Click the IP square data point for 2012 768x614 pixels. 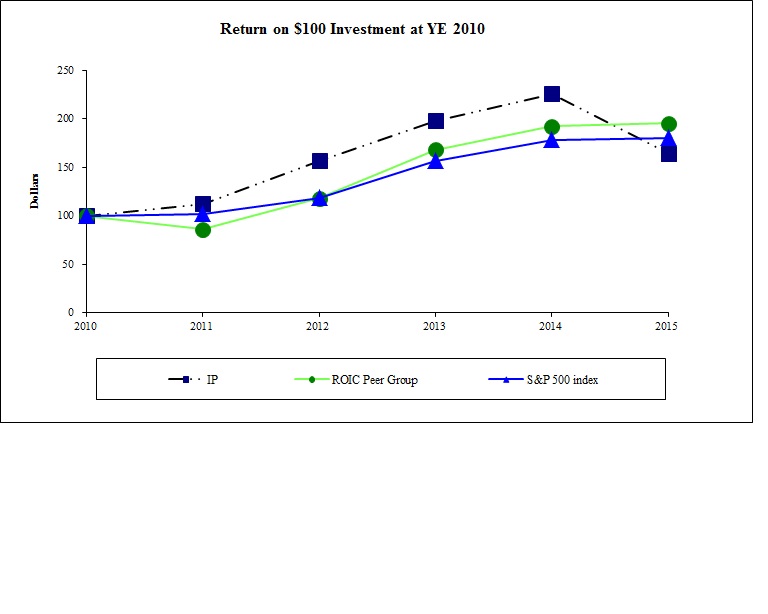pyautogui.click(x=319, y=161)
